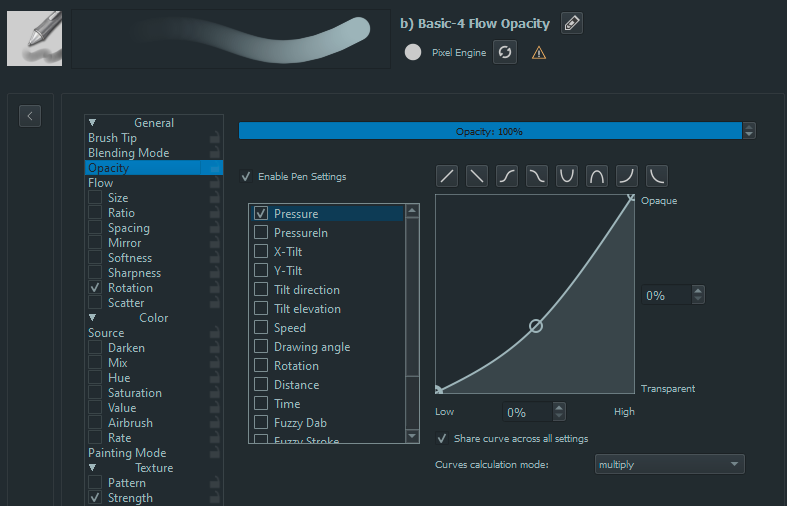This screenshot has height=506, width=787.
Task: Click the lock icon next to Flow
Action: coord(215,183)
